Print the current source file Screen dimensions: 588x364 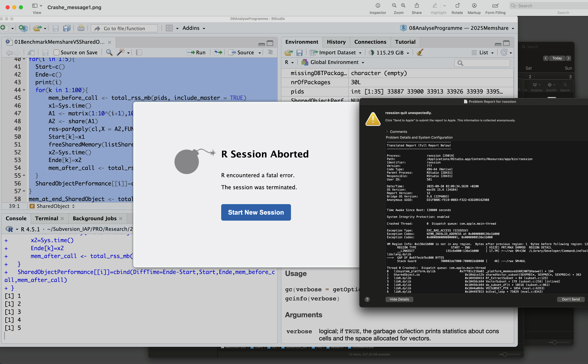[x=81, y=28]
